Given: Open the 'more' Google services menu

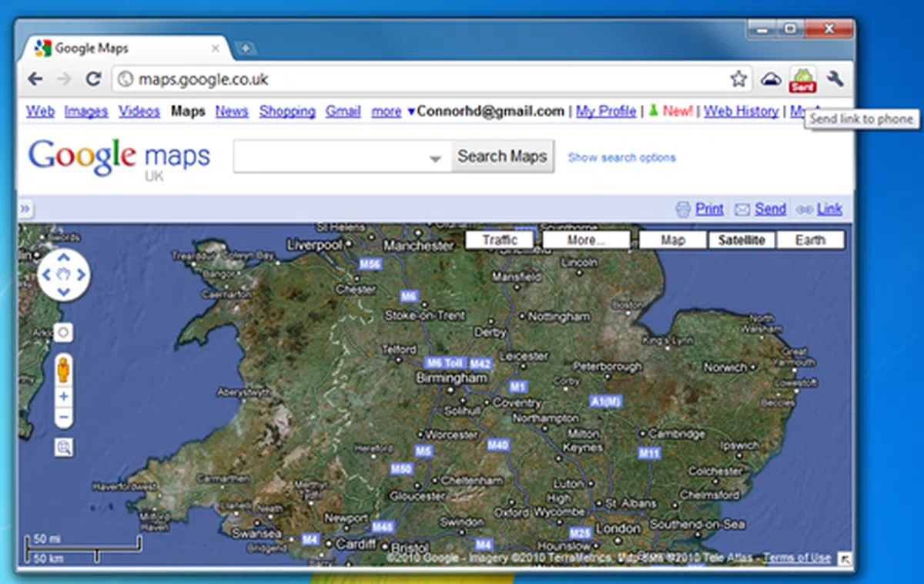Looking at the screenshot, I should point(387,112).
